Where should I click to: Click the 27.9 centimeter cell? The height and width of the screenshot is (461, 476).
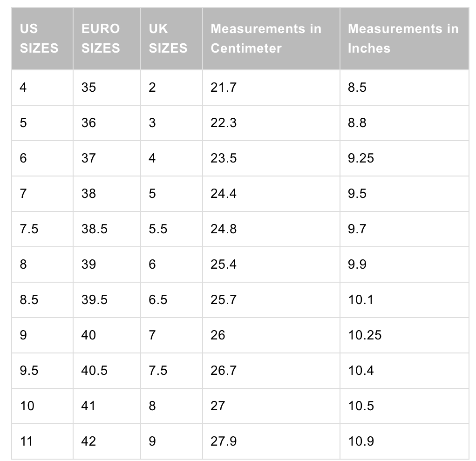[224, 441]
